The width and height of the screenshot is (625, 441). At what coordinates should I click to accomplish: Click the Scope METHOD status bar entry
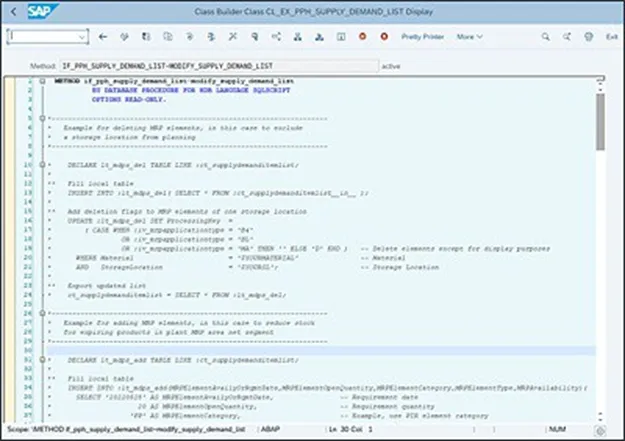click(126, 429)
